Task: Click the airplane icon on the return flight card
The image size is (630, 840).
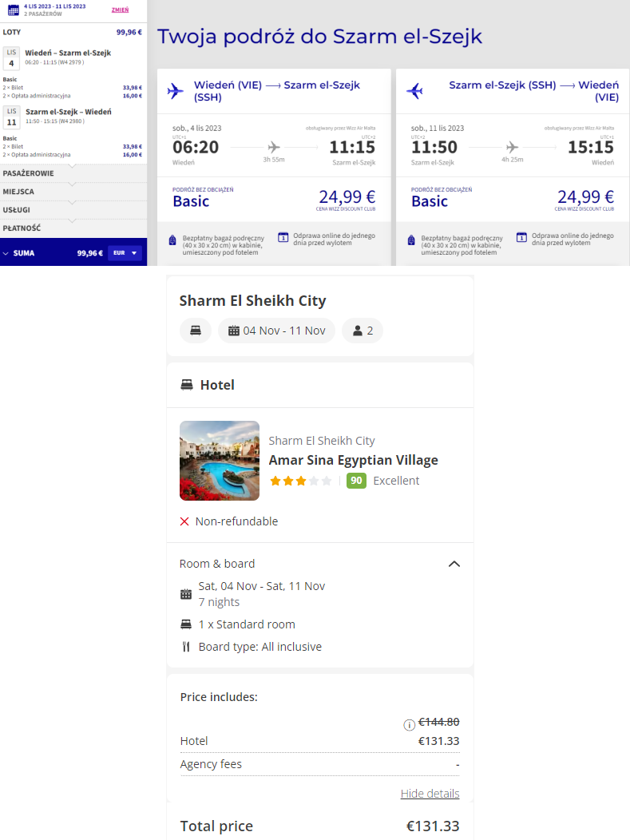Action: point(414,91)
